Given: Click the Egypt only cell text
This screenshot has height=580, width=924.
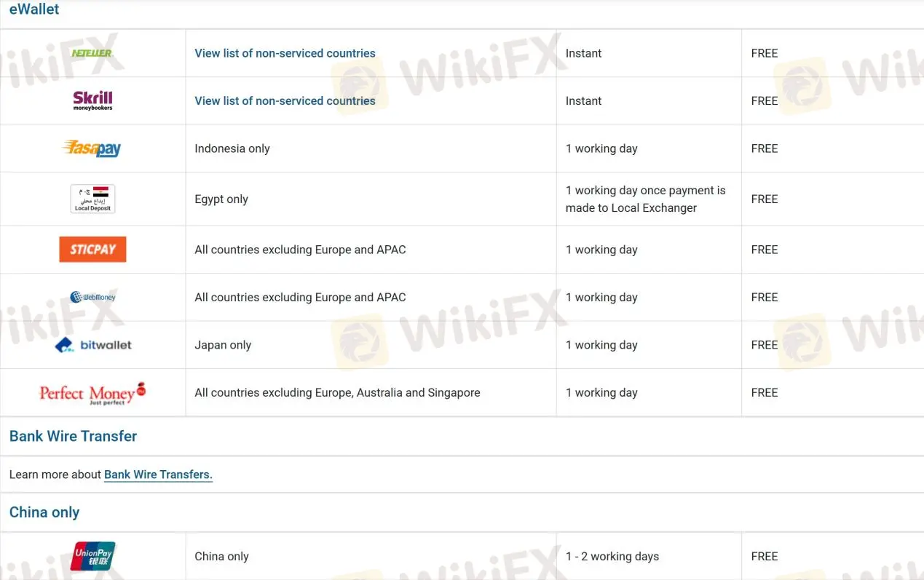Looking at the screenshot, I should coord(221,199).
